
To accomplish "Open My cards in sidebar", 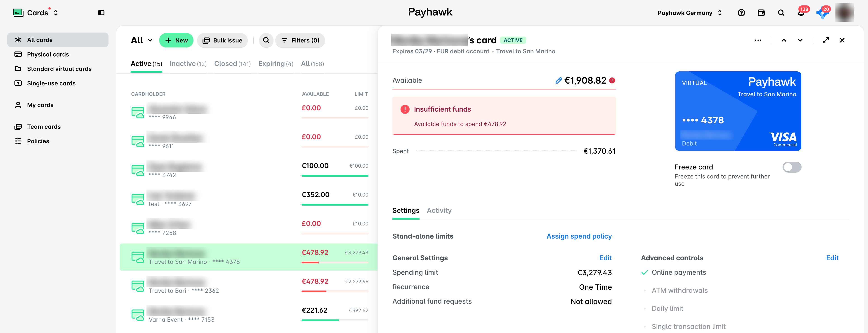I will 58,105.
